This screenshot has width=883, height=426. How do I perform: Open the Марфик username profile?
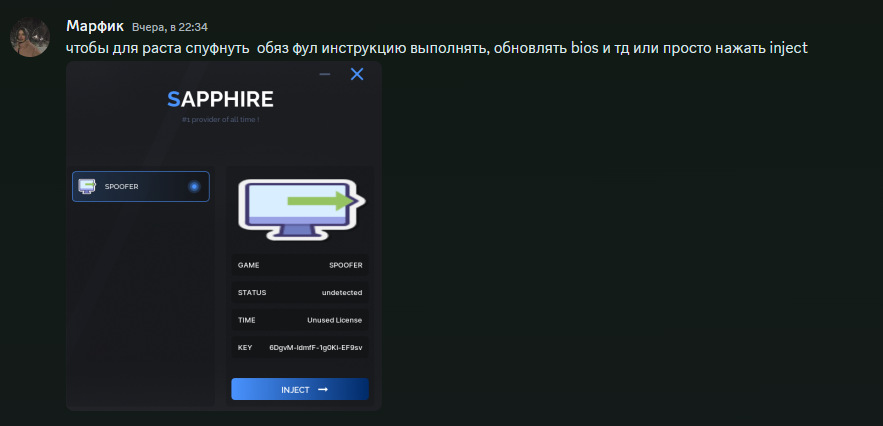point(95,26)
